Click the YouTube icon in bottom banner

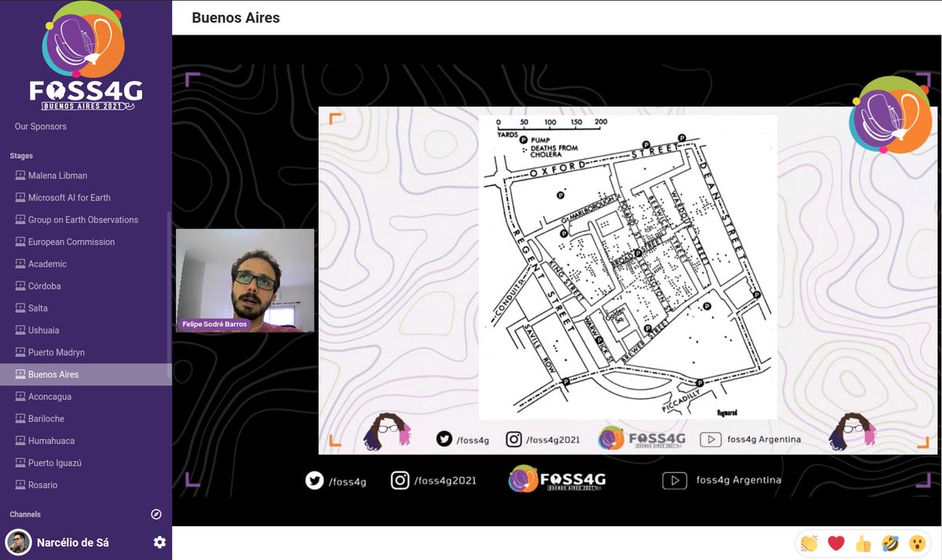tap(674, 481)
